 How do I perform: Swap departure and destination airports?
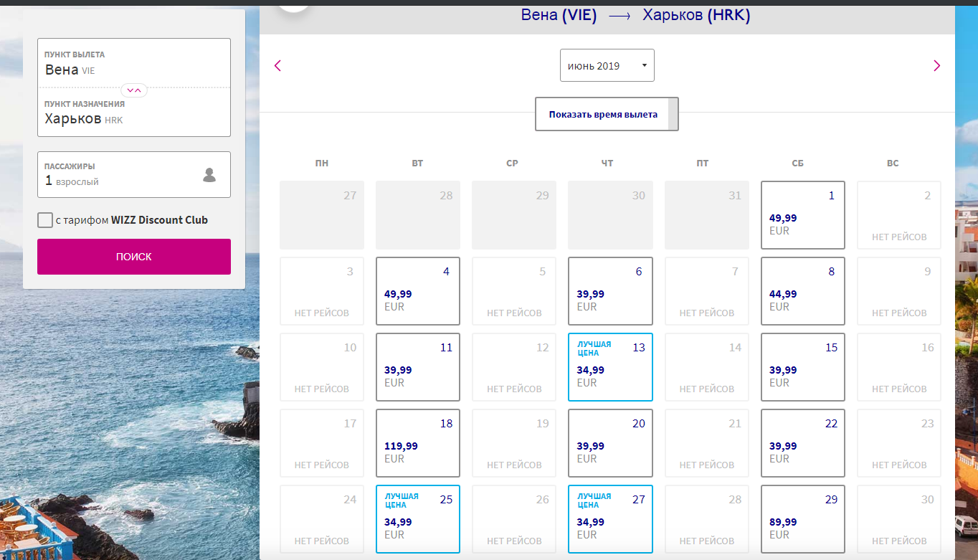point(134,90)
